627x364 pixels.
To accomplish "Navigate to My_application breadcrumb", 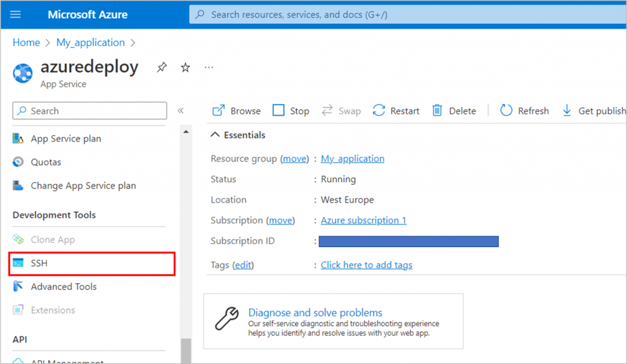I will [91, 43].
